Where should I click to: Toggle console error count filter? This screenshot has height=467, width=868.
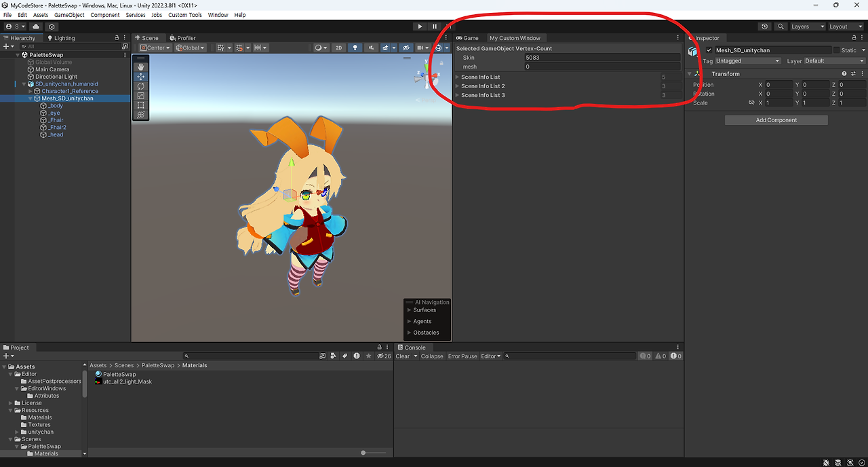click(x=677, y=356)
